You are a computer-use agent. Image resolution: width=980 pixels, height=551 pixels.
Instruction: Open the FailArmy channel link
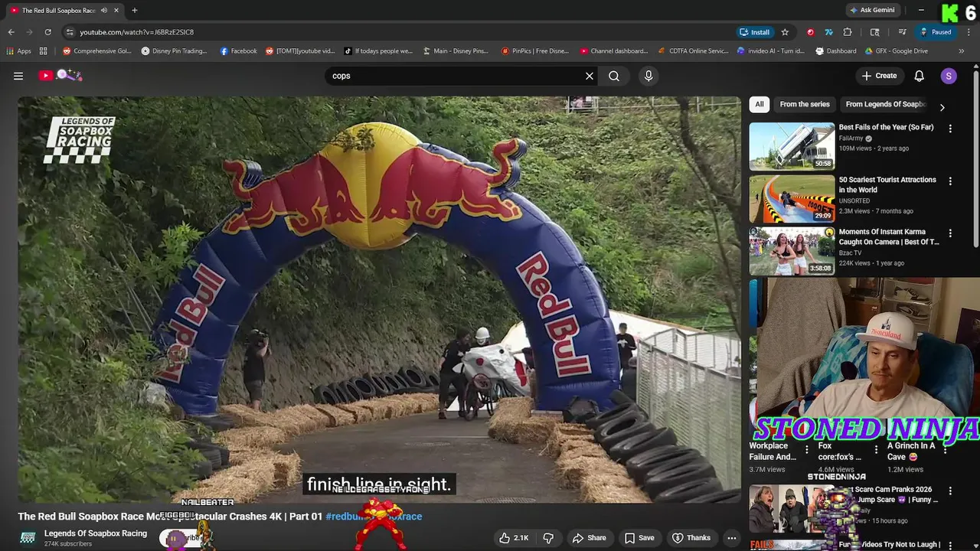pos(851,139)
